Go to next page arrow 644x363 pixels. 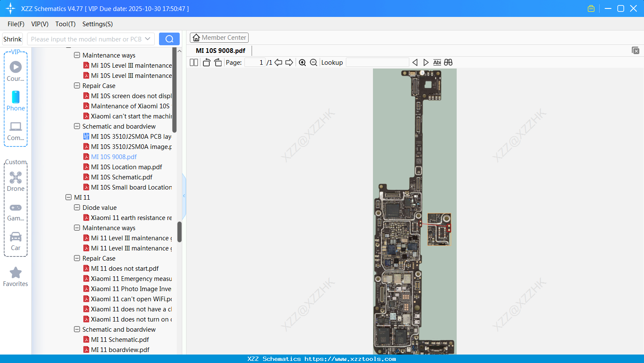pyautogui.click(x=289, y=63)
